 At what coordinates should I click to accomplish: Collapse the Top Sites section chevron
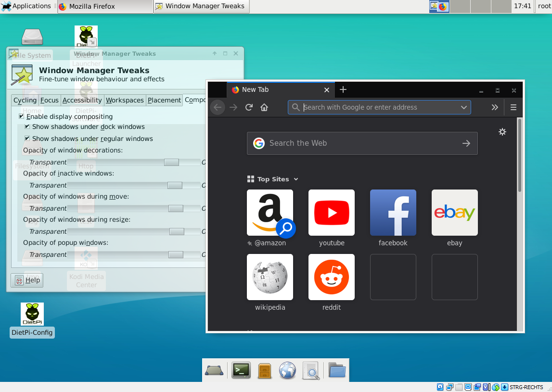point(296,179)
